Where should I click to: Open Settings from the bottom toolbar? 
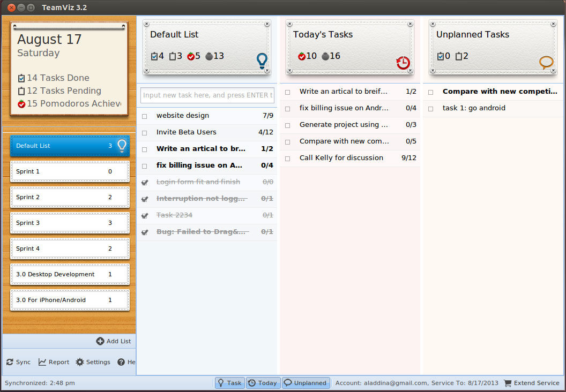coord(93,362)
